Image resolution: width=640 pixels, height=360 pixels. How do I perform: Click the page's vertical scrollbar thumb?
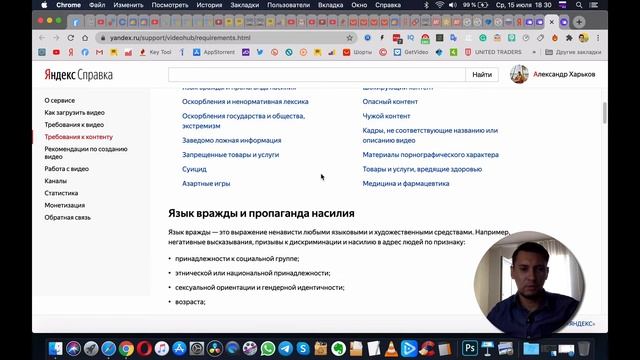click(604, 113)
